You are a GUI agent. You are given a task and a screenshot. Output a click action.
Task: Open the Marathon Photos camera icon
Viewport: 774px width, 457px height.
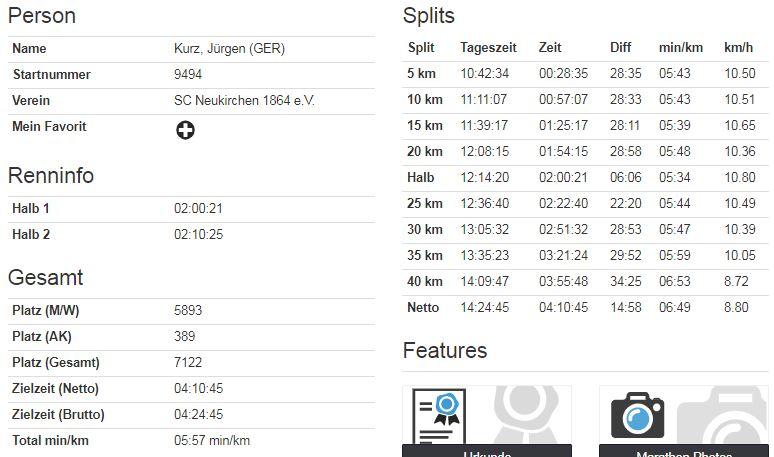(x=637, y=416)
